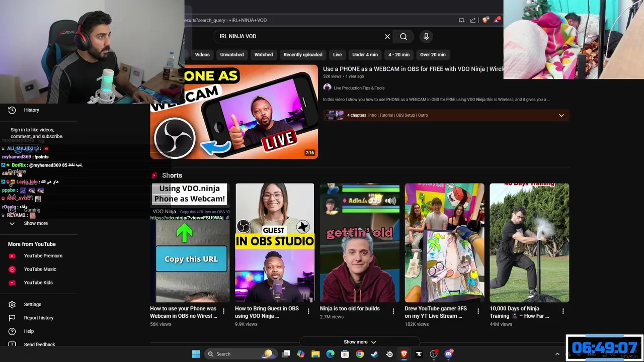This screenshot has width=644, height=362.
Task: Click Send feedback in sidebar
Action: click(x=39, y=344)
